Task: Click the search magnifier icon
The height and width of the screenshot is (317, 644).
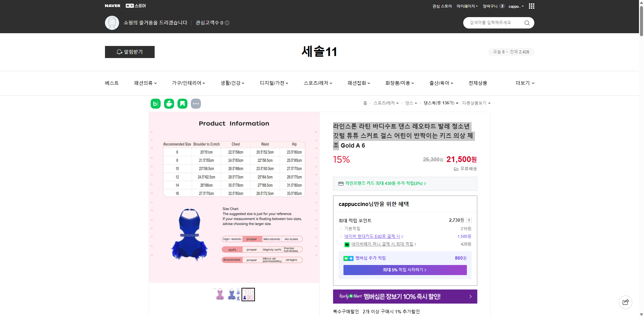Action: coord(527,22)
